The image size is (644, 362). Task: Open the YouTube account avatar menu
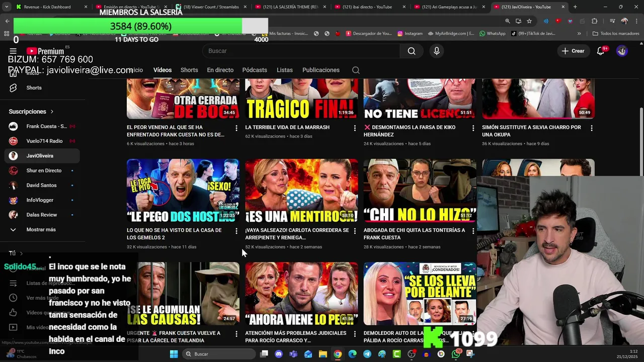(x=622, y=51)
